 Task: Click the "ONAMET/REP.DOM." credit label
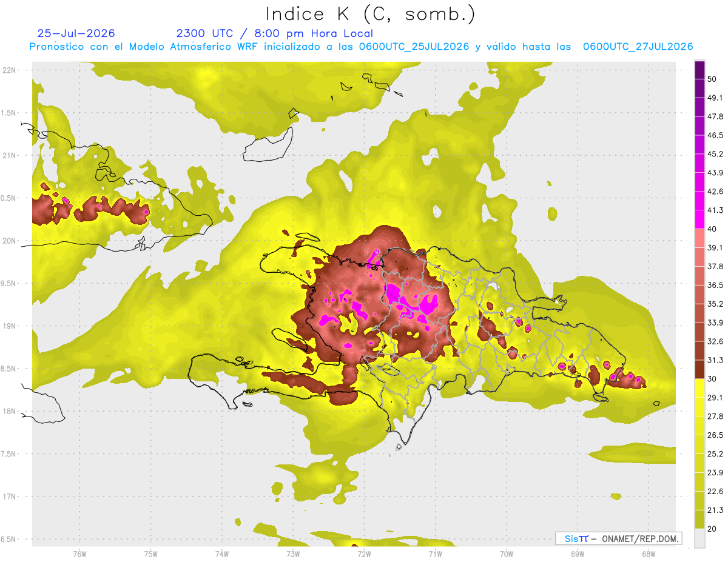(640, 538)
